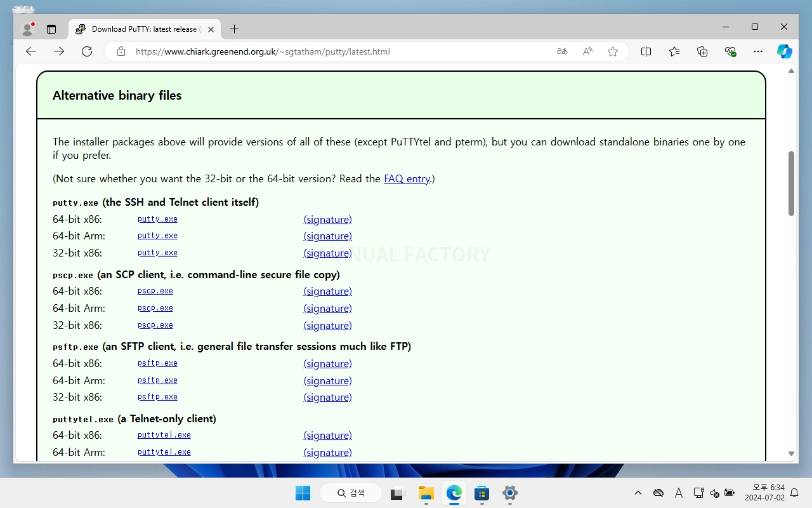Open signature for 64-bit x86 pscp.exe
Screen dimensions: 812x508
[x=327, y=291]
